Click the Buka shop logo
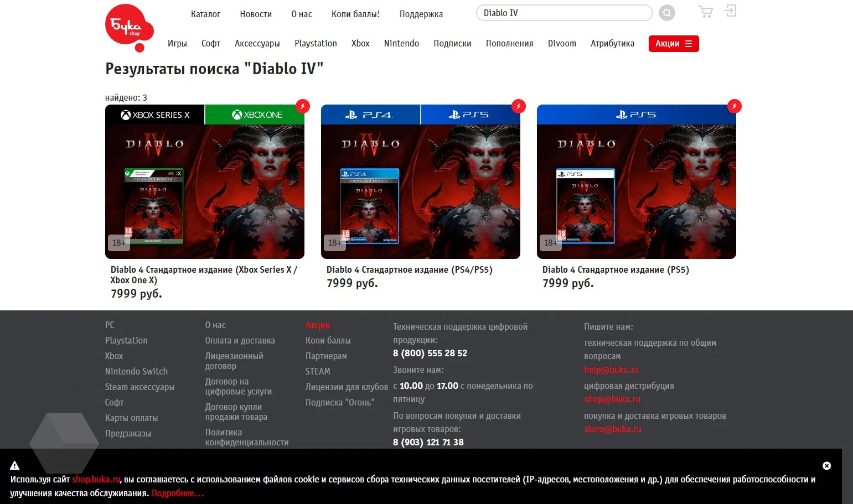Viewport: 853px width, 504px height. [129, 27]
